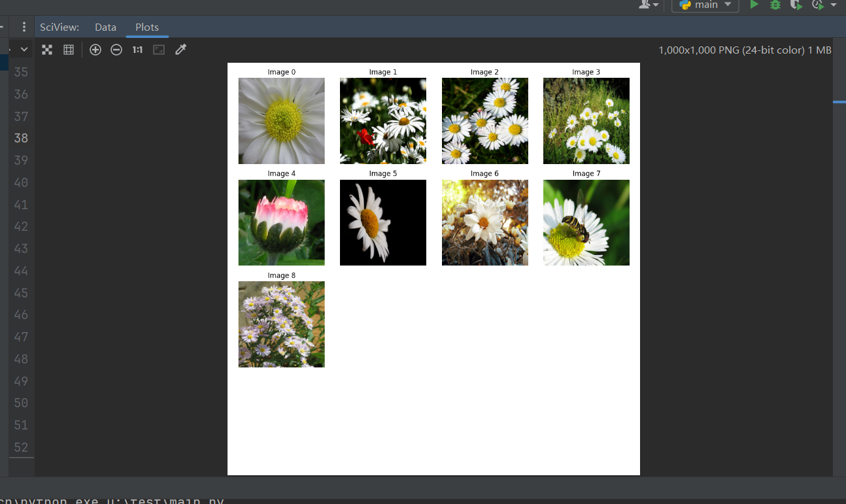Click line number 35 in the gutter
The height and width of the screenshot is (504, 846).
click(x=21, y=72)
